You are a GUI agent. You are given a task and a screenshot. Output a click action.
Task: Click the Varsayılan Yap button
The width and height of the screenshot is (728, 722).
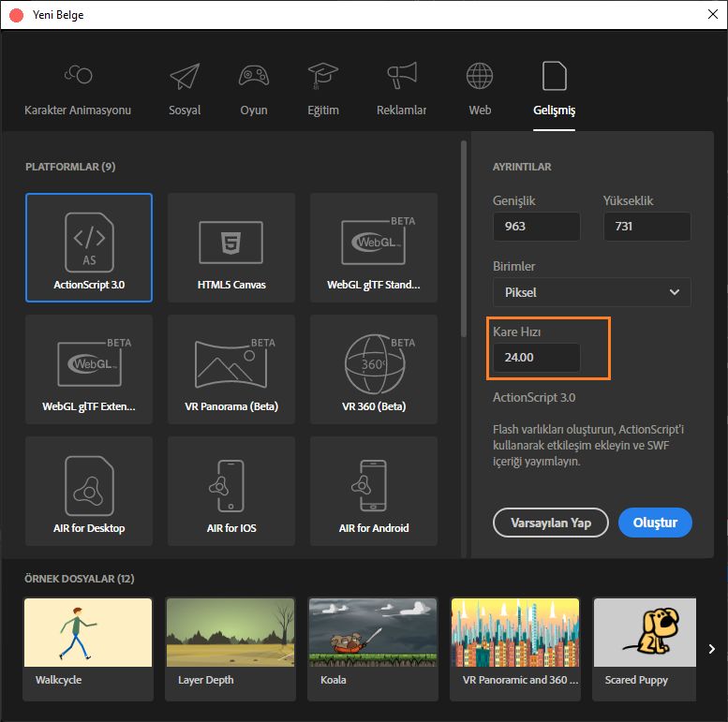551,523
